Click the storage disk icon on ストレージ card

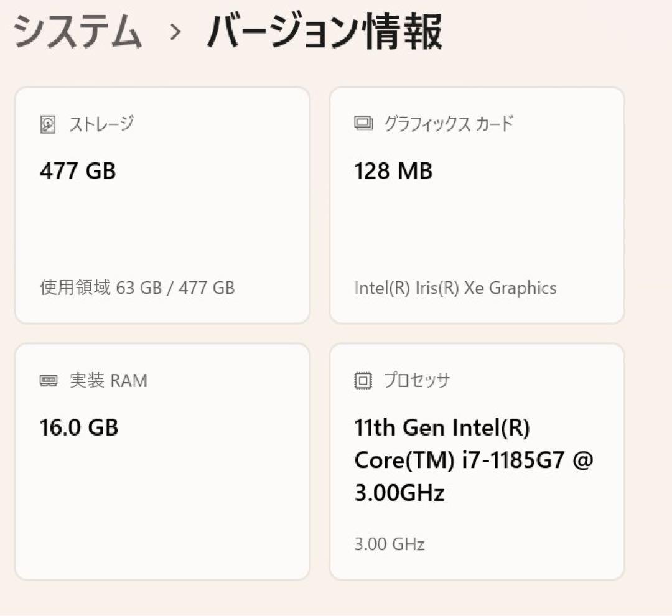(49, 123)
